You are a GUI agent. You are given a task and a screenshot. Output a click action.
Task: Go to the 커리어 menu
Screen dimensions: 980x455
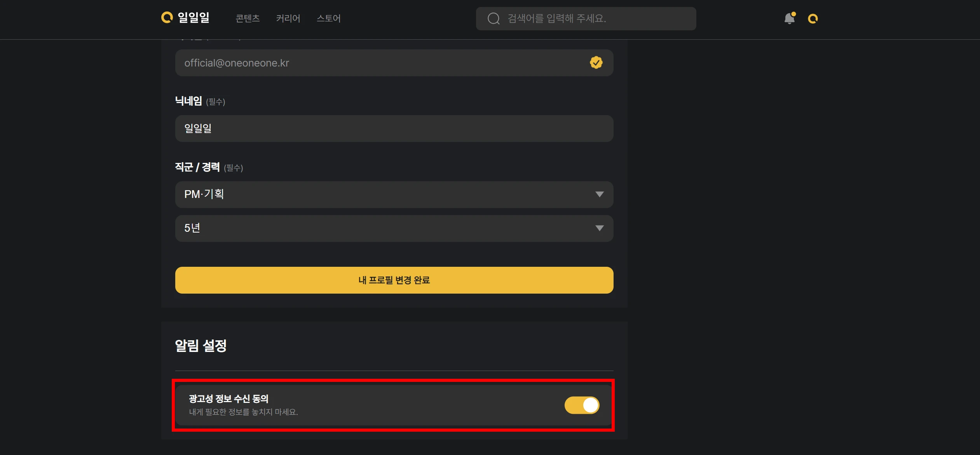pos(288,18)
